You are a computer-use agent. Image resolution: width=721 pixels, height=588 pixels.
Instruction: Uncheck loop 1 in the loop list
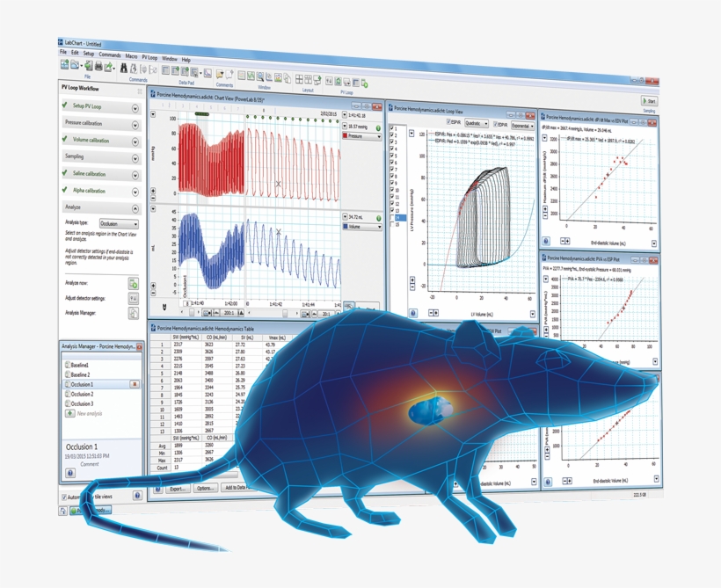(x=392, y=130)
